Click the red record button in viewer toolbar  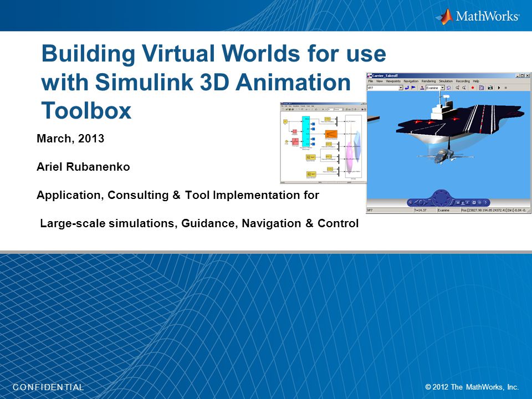coord(473,88)
